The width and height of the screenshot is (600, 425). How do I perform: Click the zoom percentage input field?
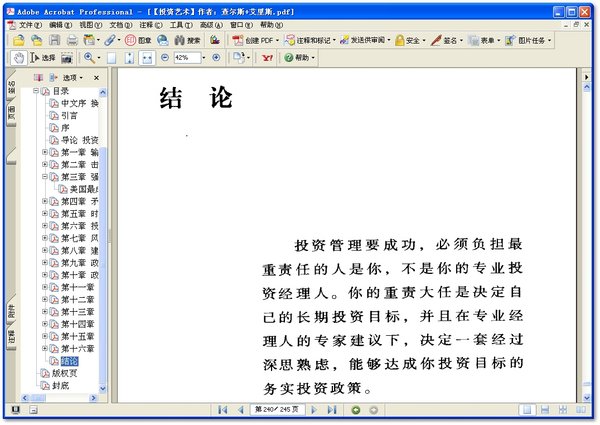(x=187, y=58)
